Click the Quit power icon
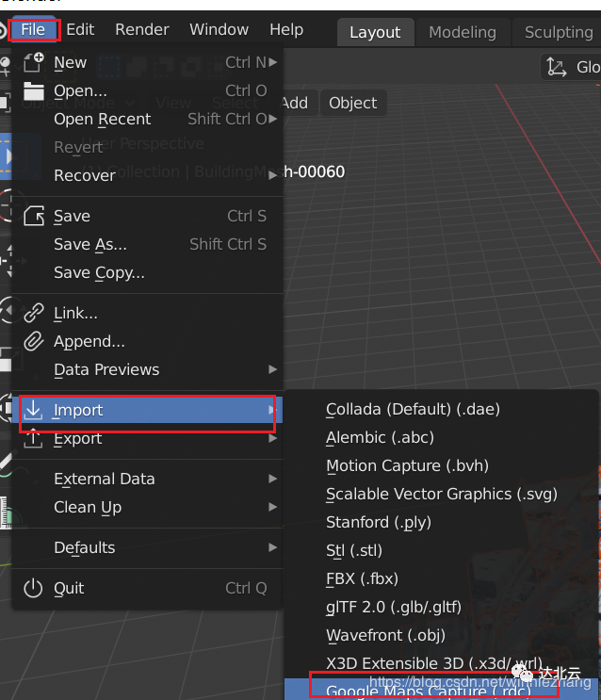 [x=34, y=588]
